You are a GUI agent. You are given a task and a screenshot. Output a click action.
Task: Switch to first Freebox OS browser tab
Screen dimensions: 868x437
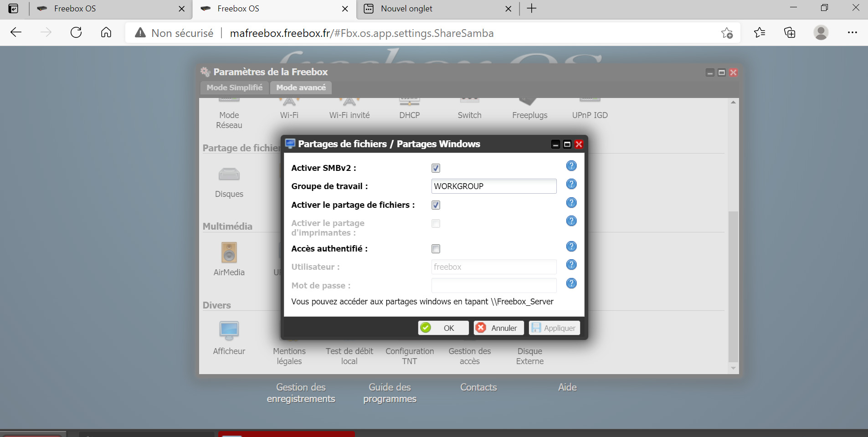pos(109,9)
